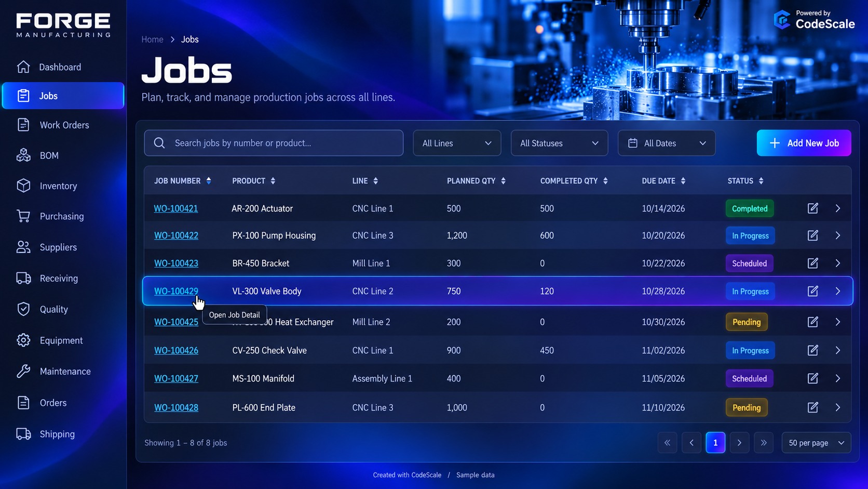Select page 1 in pagination
Image resolution: width=868 pixels, height=489 pixels.
[x=715, y=443]
